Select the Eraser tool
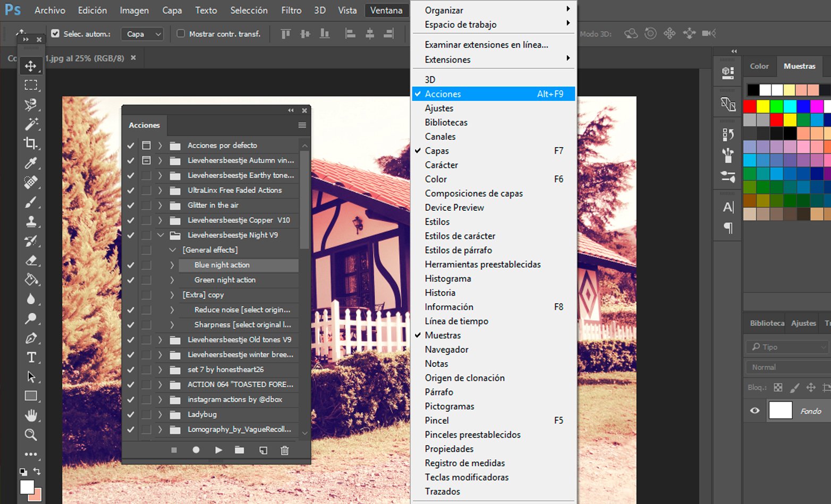Image resolution: width=831 pixels, height=504 pixels. (31, 260)
